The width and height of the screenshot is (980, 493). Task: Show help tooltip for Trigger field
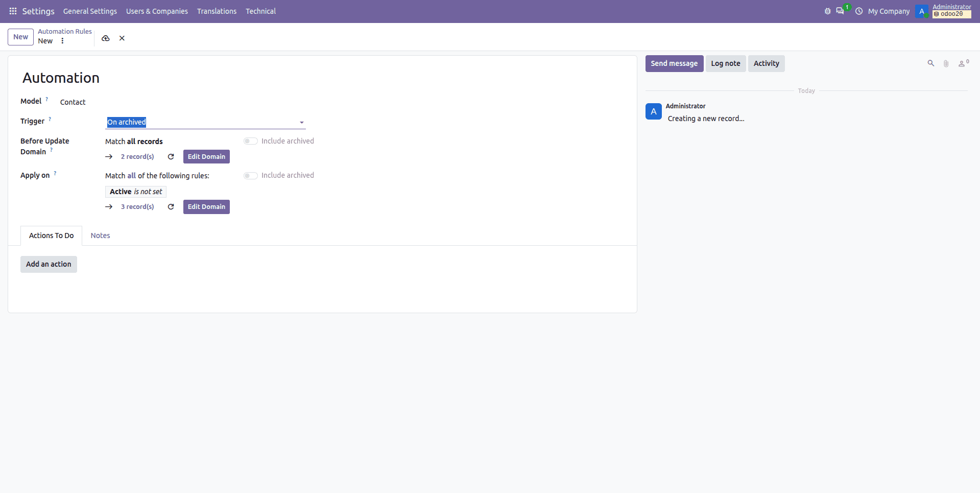(50, 119)
